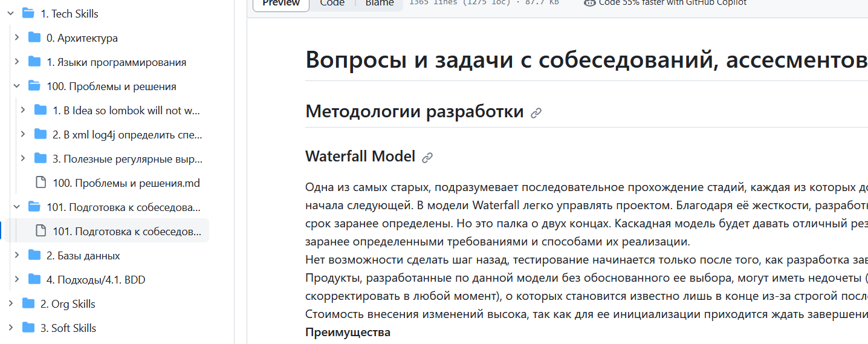Image resolution: width=868 pixels, height=344 pixels.
Task: Expand the 1. В Idea so lombok chevron
Action: [22, 110]
